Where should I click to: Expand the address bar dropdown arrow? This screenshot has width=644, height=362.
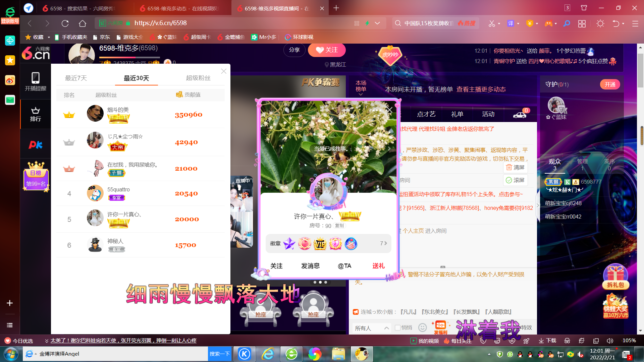tap(377, 23)
